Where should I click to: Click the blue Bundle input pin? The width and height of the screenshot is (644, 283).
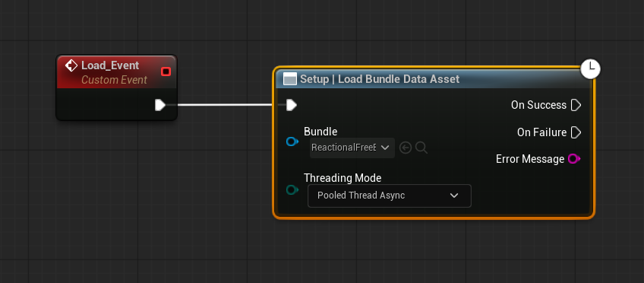pyautogui.click(x=292, y=142)
